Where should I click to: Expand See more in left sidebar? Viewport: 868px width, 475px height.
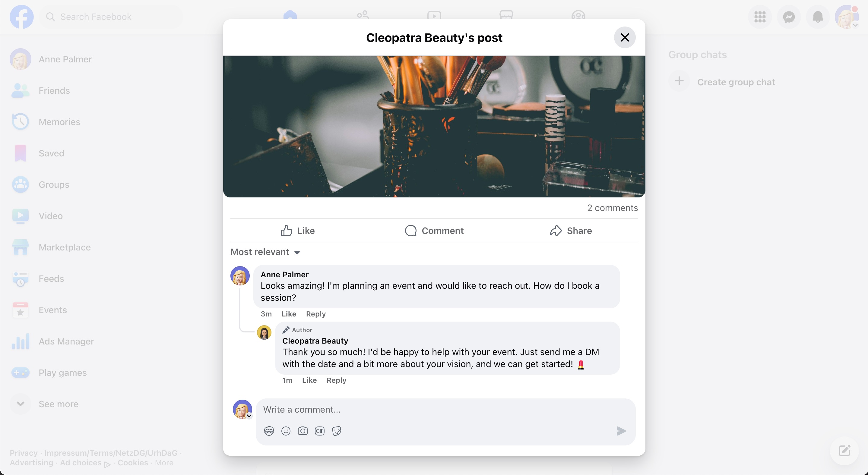coord(58,404)
